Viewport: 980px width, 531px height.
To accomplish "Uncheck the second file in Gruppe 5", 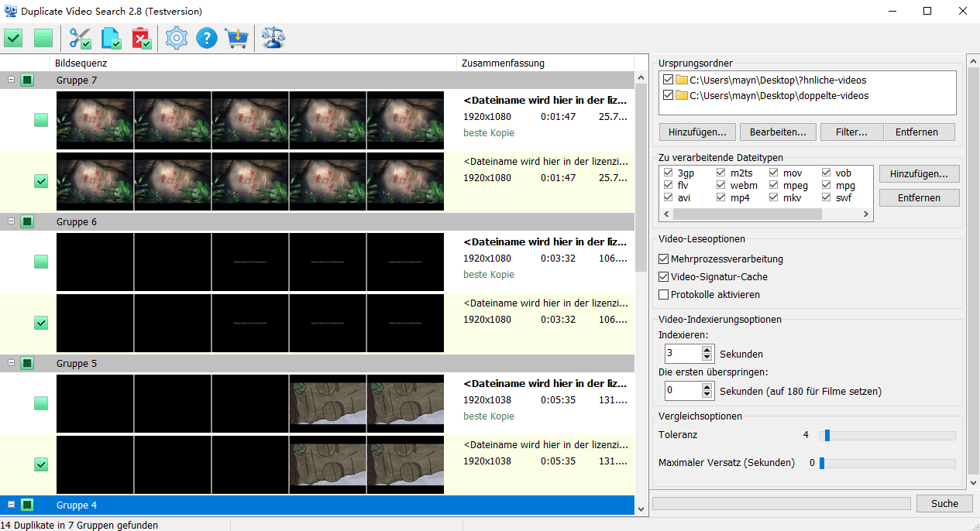I will [41, 464].
